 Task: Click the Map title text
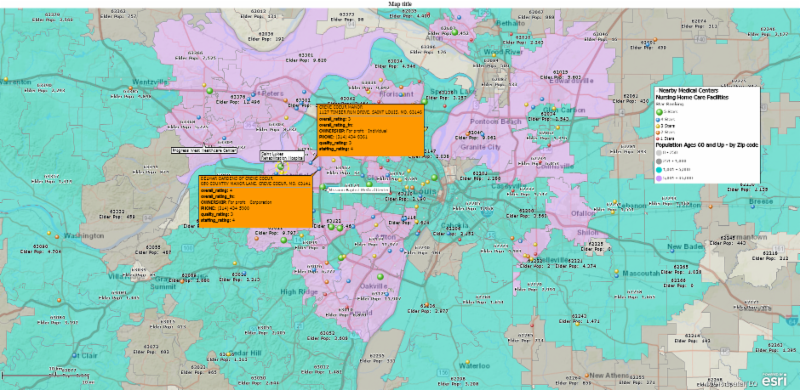coord(400,4)
